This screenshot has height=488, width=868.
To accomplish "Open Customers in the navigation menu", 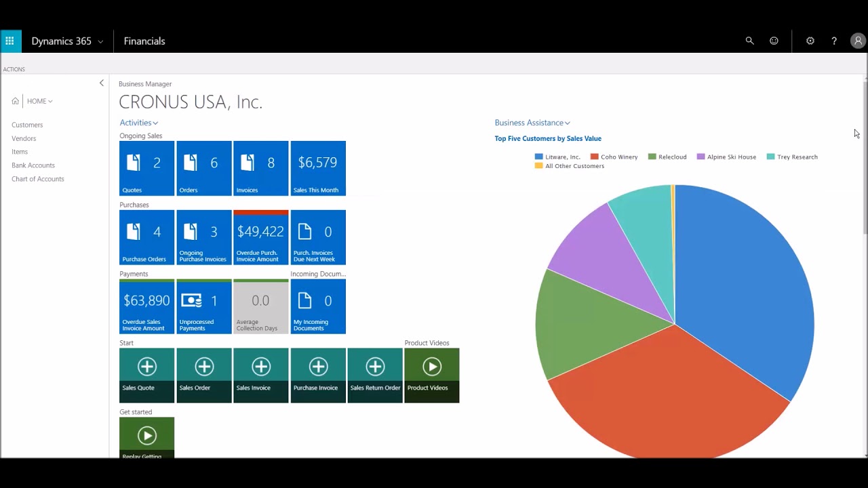I will [x=27, y=125].
